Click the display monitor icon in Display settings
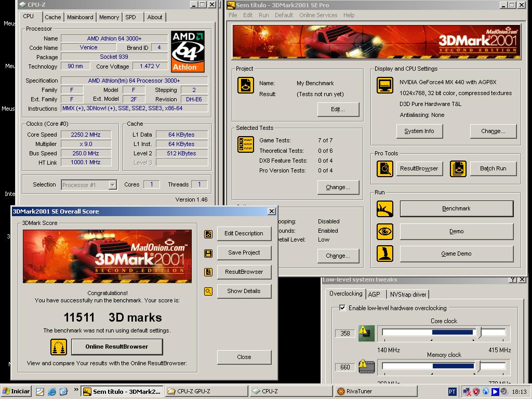The width and height of the screenshot is (532, 399). pos(385,85)
